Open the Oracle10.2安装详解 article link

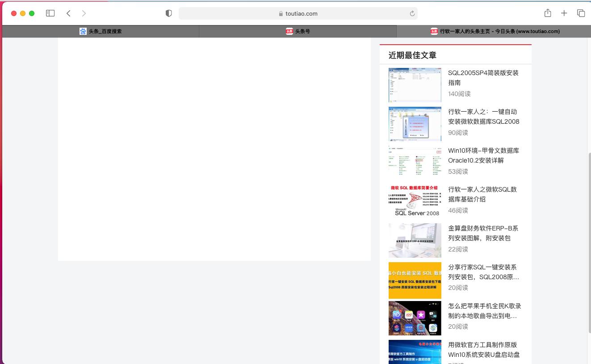[483, 155]
